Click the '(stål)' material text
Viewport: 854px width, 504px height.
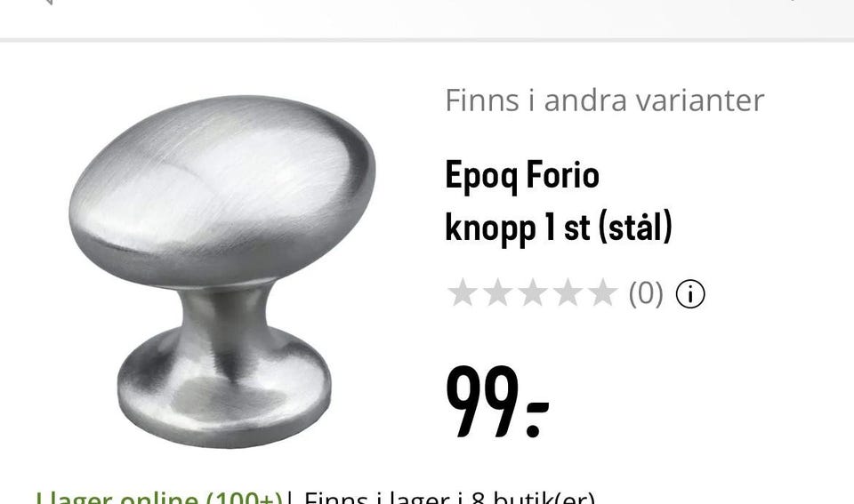click(x=635, y=228)
